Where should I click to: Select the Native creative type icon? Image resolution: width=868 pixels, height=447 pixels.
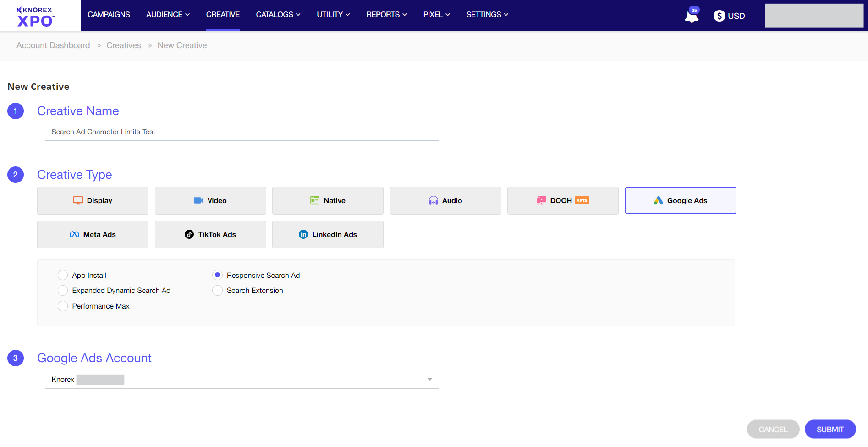[x=327, y=200]
